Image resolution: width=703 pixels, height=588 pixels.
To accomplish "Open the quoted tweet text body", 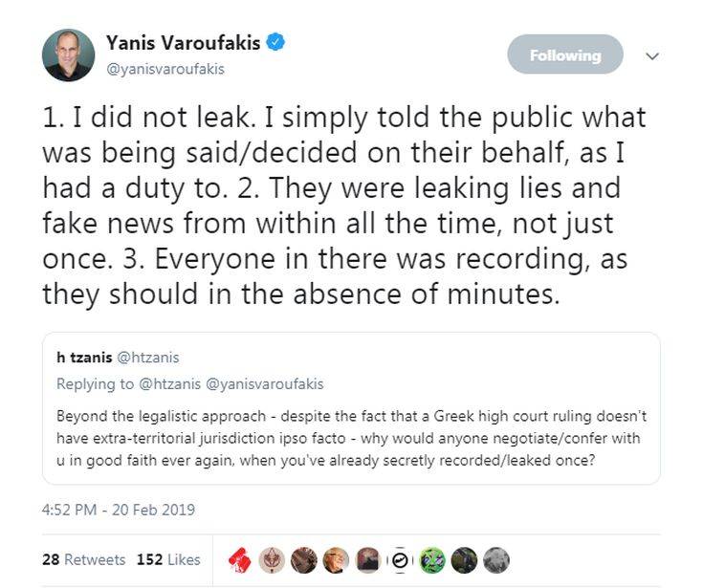I will [349, 438].
